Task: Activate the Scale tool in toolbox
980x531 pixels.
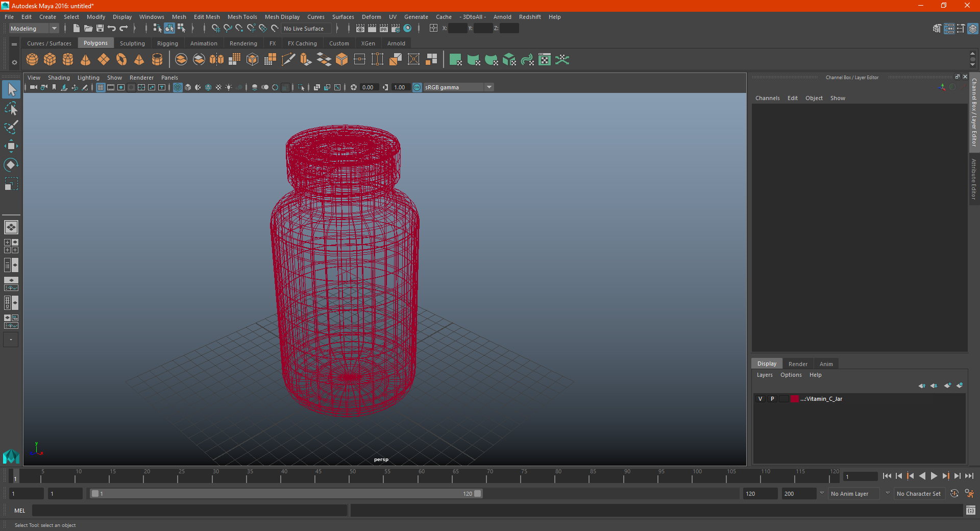Action: pos(11,183)
